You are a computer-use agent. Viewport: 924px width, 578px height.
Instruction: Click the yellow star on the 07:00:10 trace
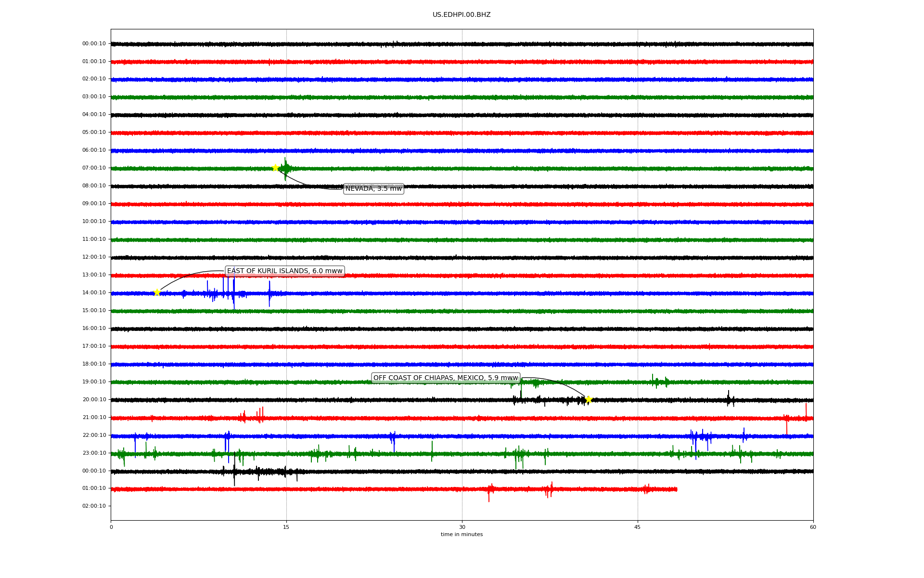coord(275,168)
